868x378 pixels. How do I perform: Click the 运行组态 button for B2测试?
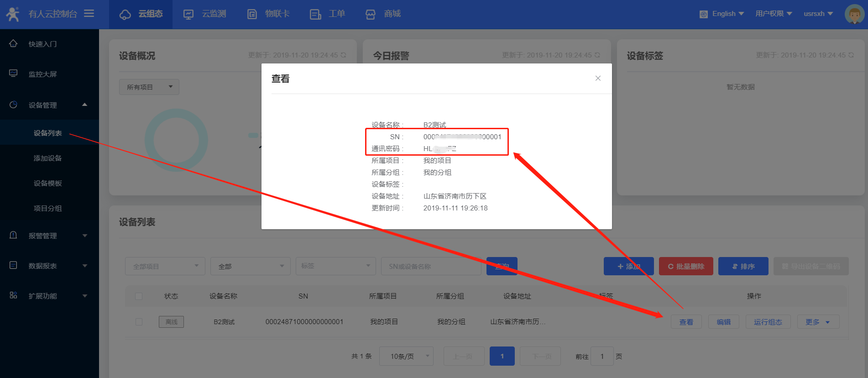pos(768,322)
